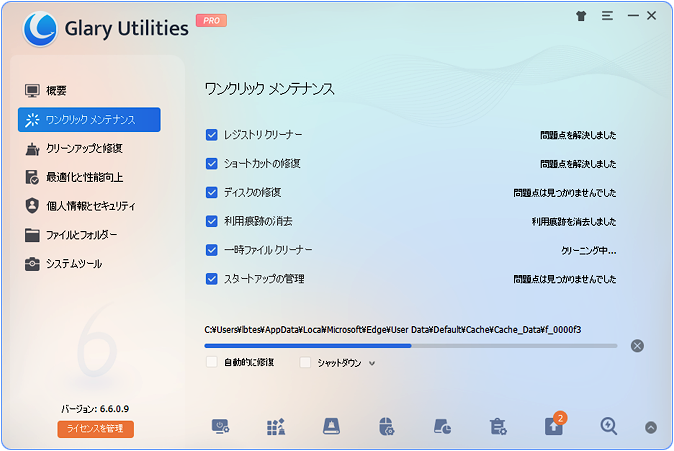The width and height of the screenshot is (674, 451).
Task: Uncheck ディスクの修復 checkbox
Action: click(211, 192)
